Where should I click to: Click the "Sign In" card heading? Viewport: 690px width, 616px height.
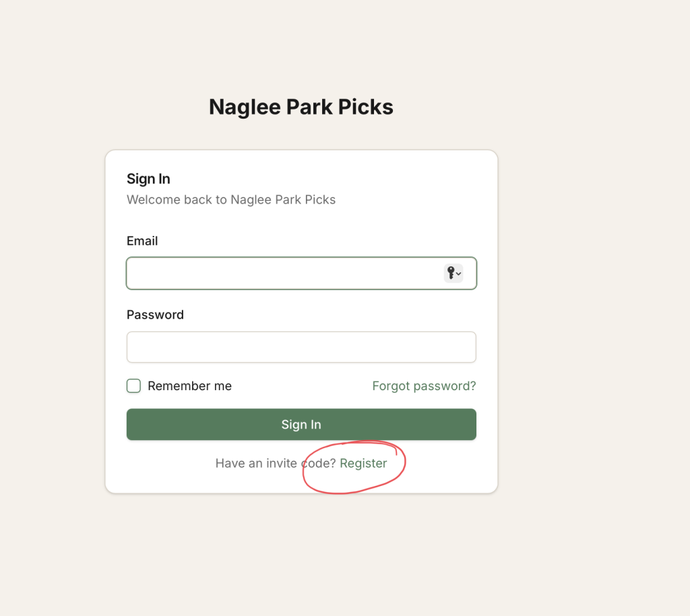tap(148, 179)
